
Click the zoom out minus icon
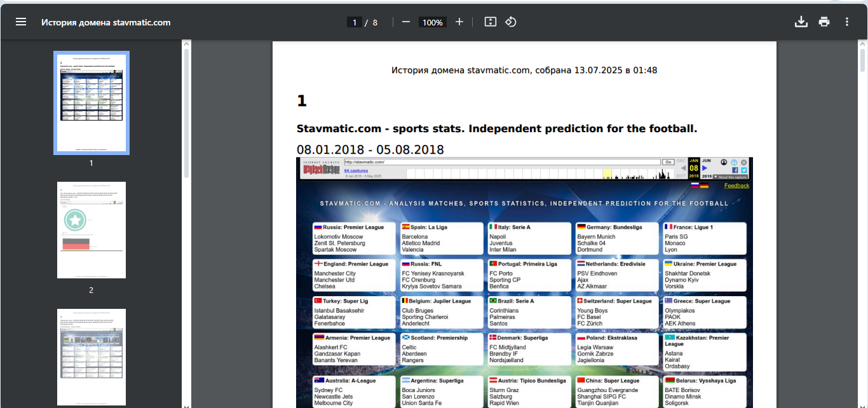[406, 22]
